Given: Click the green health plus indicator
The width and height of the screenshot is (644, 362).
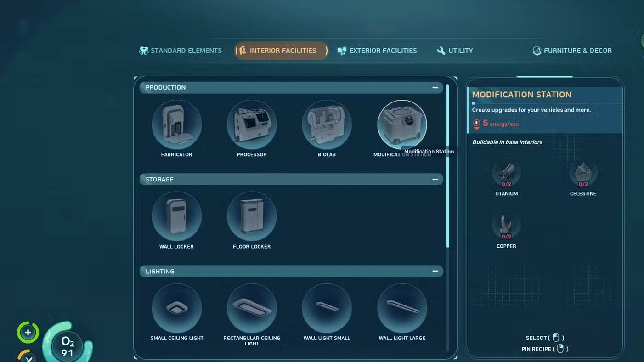Looking at the screenshot, I should tap(28, 333).
